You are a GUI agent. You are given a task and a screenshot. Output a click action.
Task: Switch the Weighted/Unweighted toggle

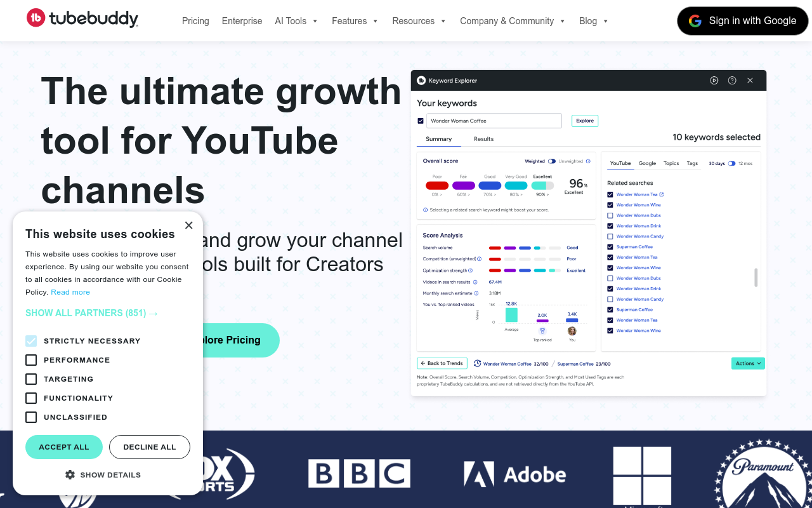click(552, 161)
